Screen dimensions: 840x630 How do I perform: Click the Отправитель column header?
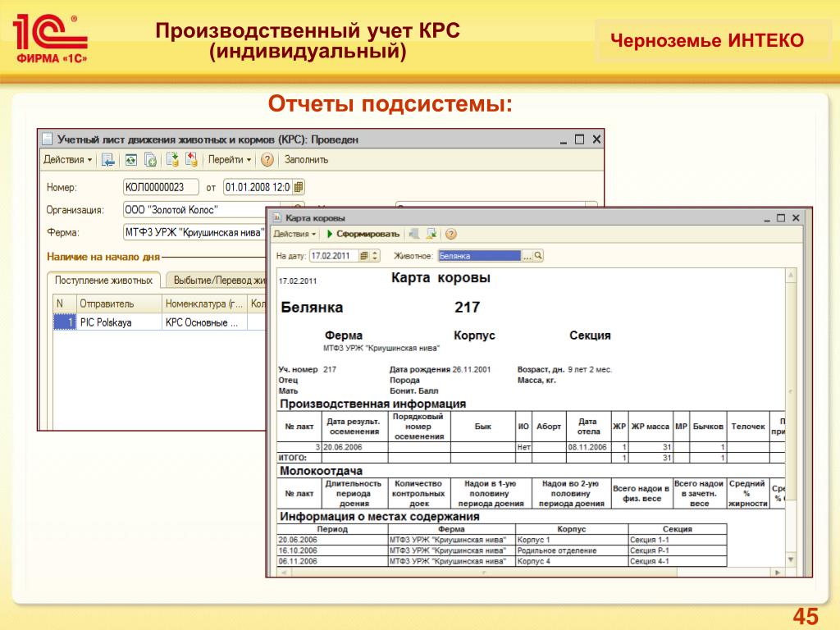click(x=119, y=304)
